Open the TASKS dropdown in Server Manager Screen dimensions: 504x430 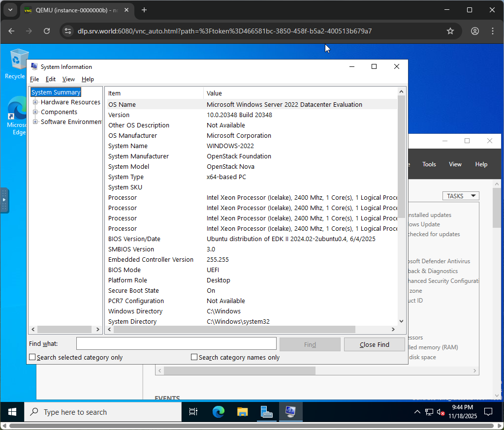tap(460, 195)
